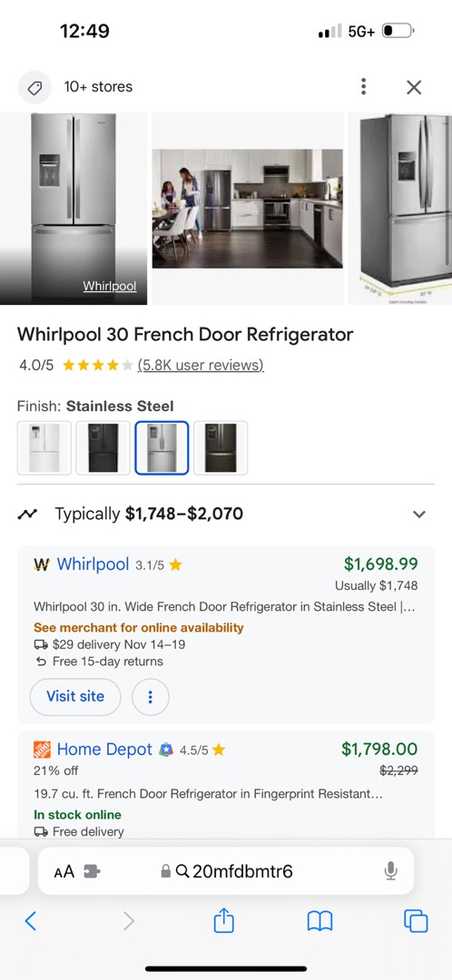Tap the microphone icon in address bar
This screenshot has width=452, height=980.
tap(390, 870)
